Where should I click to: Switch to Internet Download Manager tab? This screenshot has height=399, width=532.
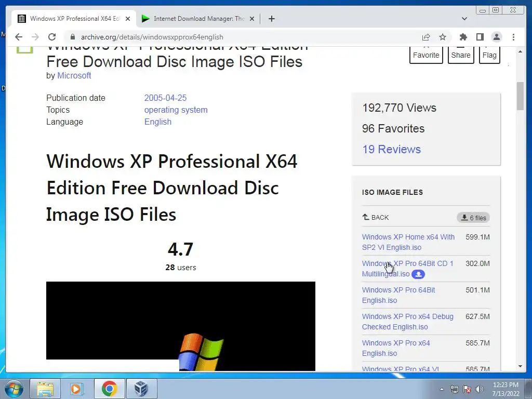[x=198, y=19]
